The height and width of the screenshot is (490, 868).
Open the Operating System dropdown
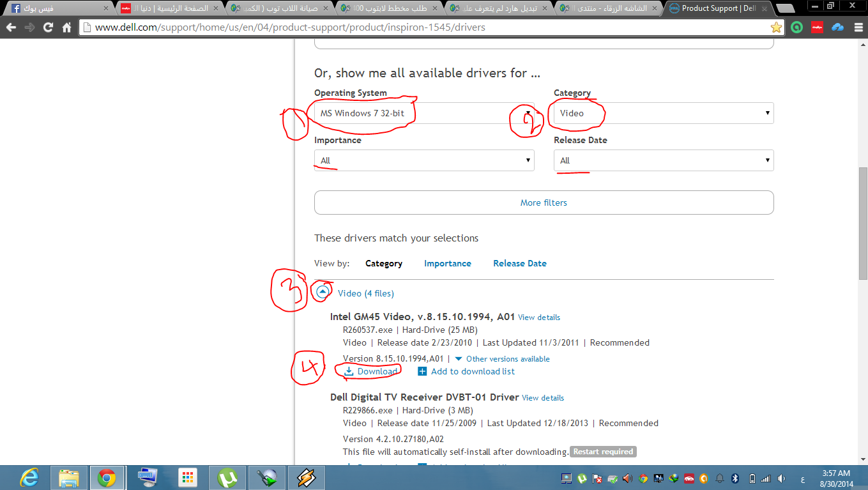point(424,113)
